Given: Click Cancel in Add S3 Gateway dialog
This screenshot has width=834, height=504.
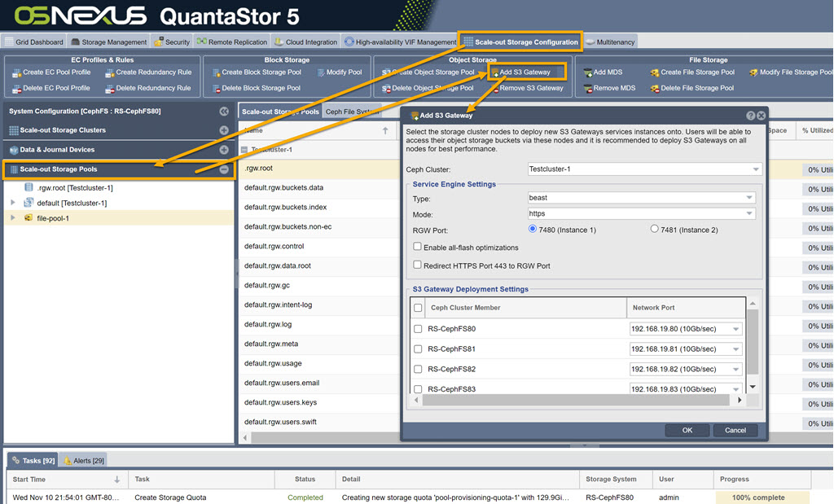Looking at the screenshot, I should tap(735, 430).
